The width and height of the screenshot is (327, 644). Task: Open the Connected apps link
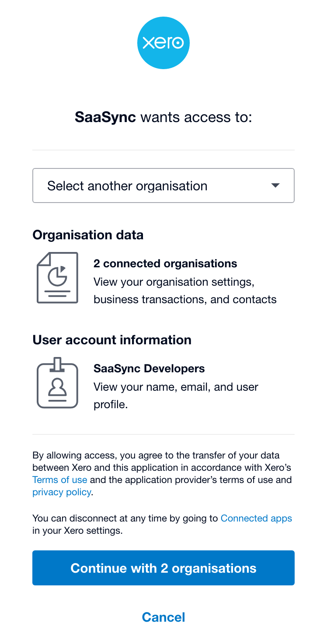point(256,518)
